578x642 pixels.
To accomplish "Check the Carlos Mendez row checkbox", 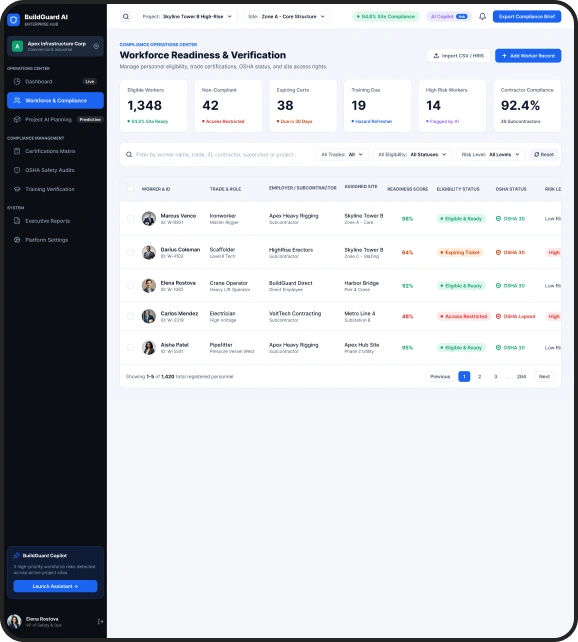I will (x=130, y=316).
